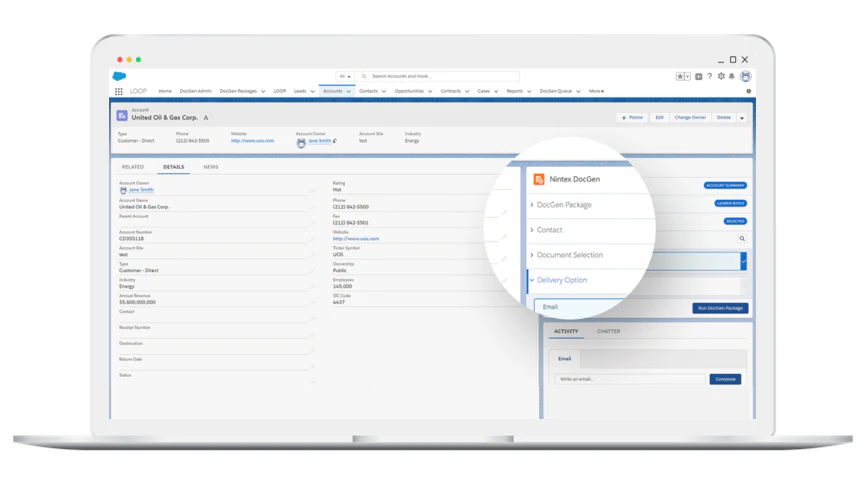This screenshot has height=483, width=865.
Task: Open the DocGen Admin nav item
Action: (x=195, y=91)
